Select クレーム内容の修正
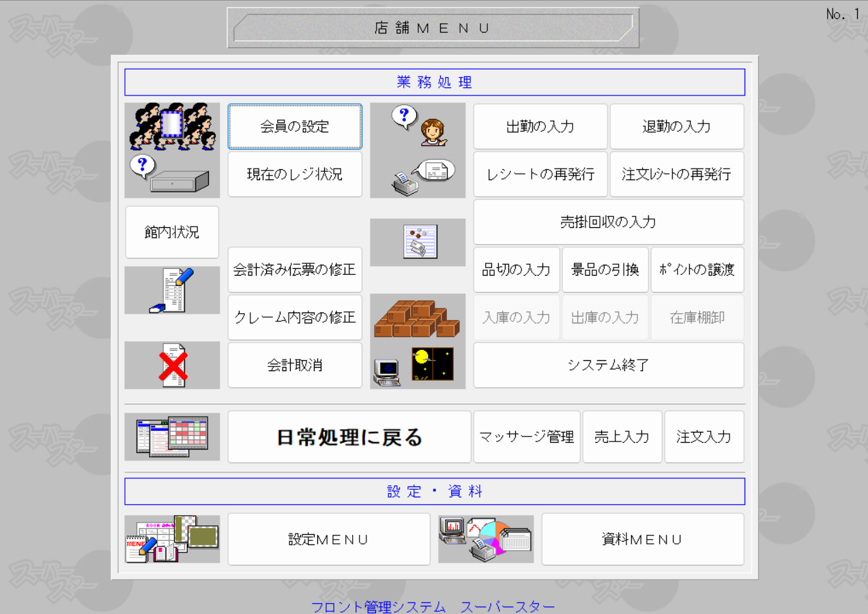This screenshot has height=614, width=868. (x=295, y=317)
